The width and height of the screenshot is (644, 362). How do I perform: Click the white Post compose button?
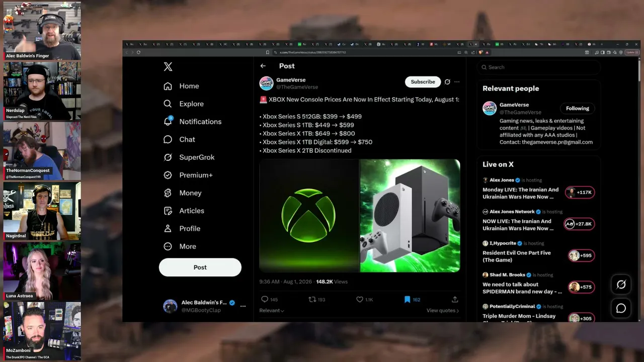tap(200, 267)
